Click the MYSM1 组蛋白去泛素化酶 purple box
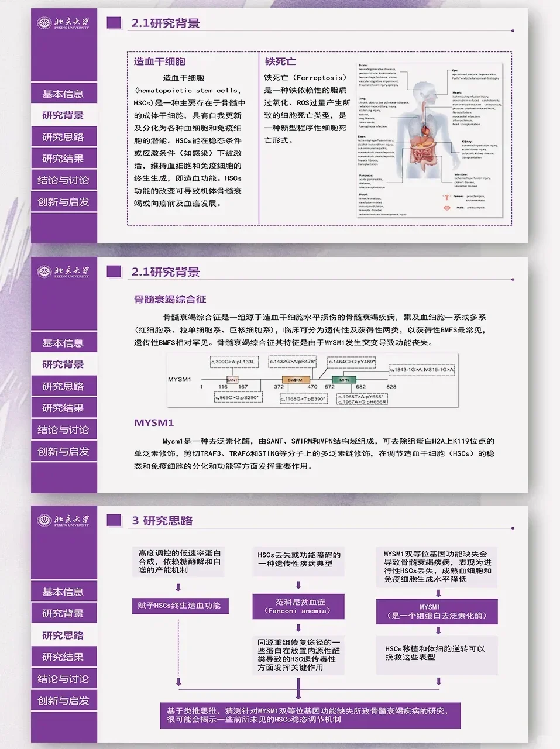Screen dimensions: 560x749 [x=437, y=612]
